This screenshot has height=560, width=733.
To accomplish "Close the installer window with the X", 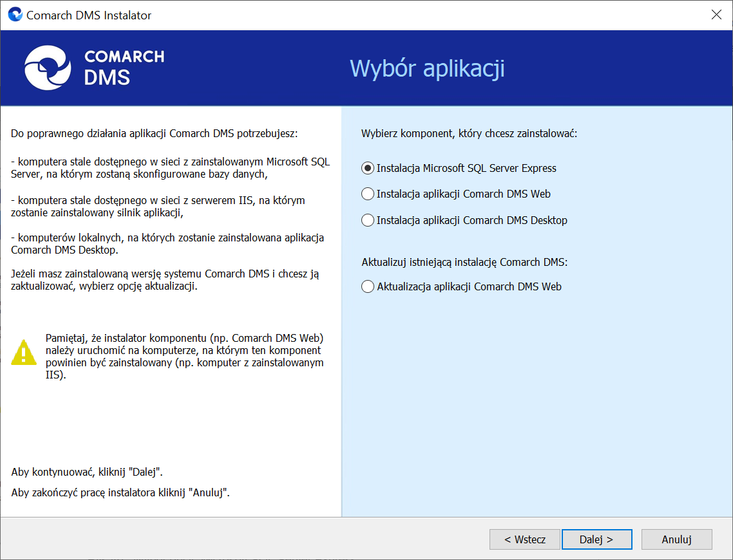I will point(716,14).
